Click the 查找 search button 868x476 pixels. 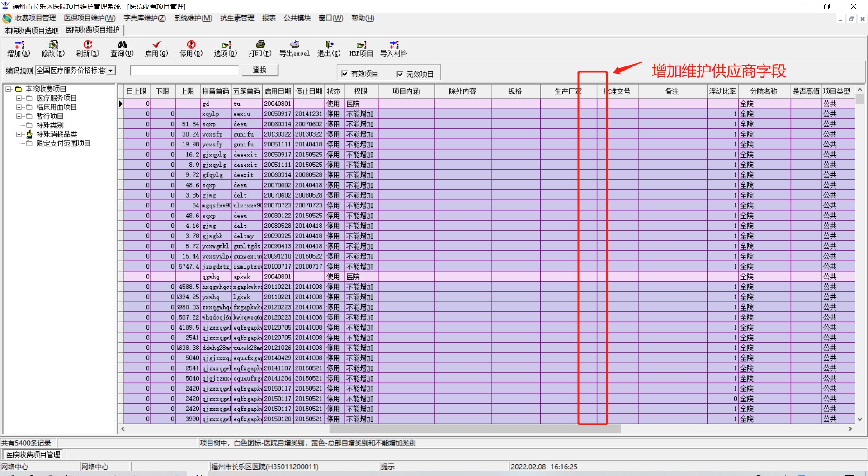(259, 70)
